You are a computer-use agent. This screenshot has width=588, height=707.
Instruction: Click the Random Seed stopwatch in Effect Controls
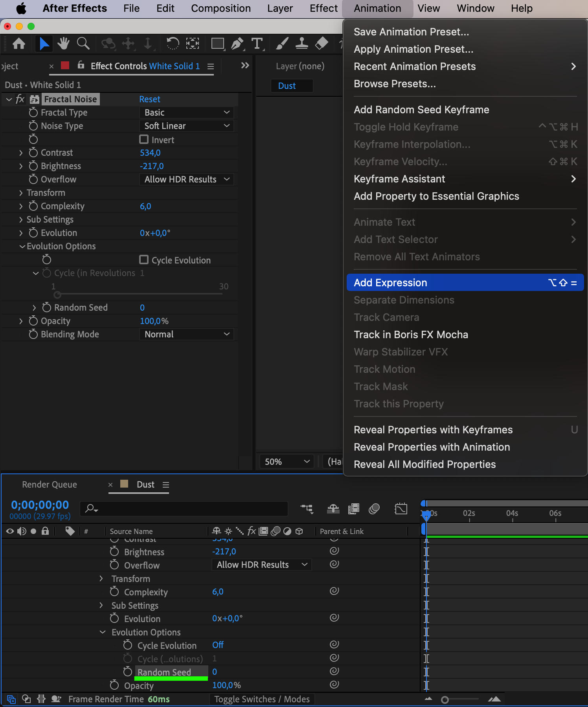point(47,307)
